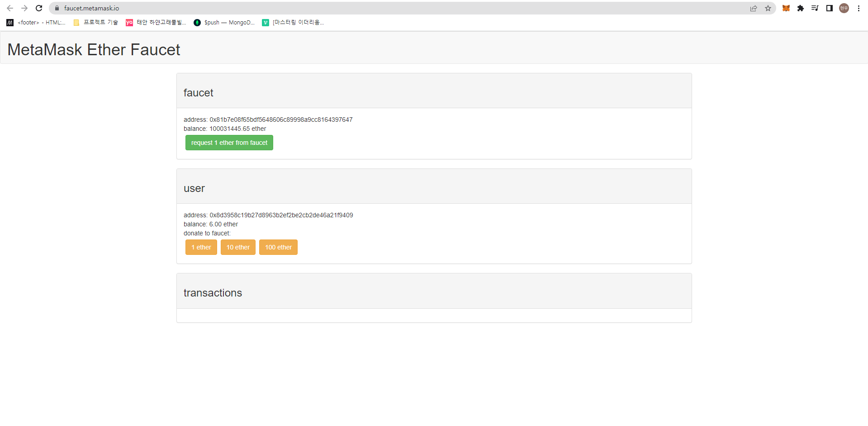Donate 100 ether to faucet
The height and width of the screenshot is (426, 868).
pos(278,247)
